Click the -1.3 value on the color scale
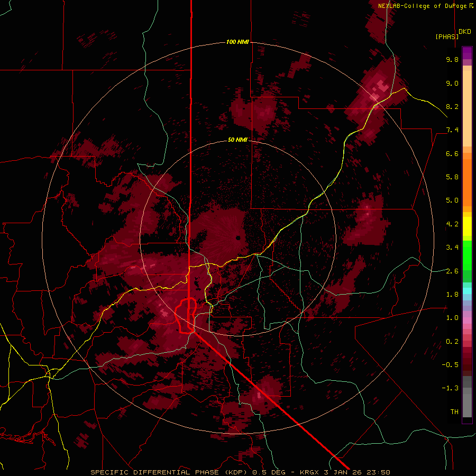The image size is (476, 476). (x=450, y=388)
